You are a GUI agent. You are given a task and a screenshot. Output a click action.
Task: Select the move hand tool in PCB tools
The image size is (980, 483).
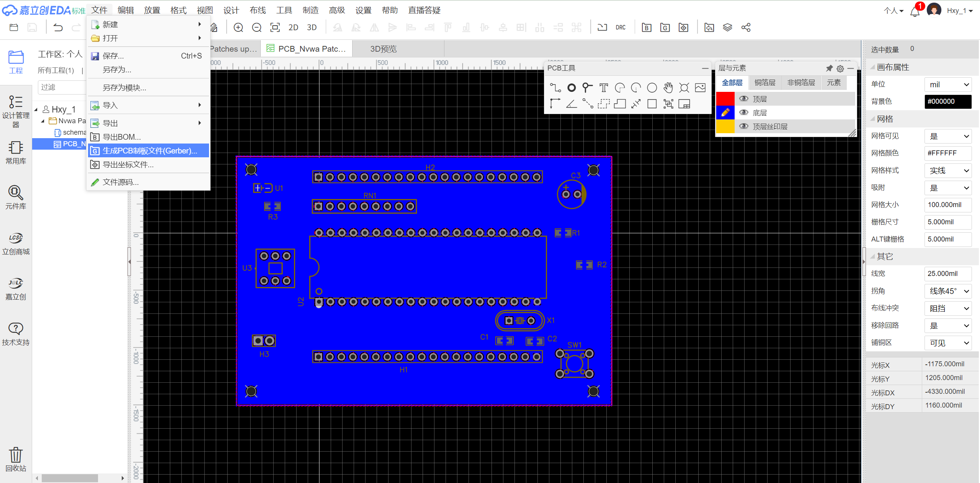tap(668, 88)
